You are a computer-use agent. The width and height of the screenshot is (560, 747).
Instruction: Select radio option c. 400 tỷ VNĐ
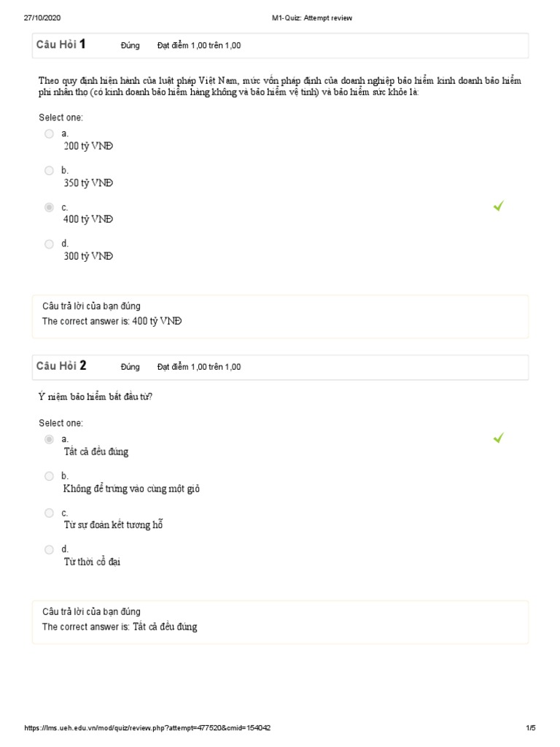[x=49, y=207]
